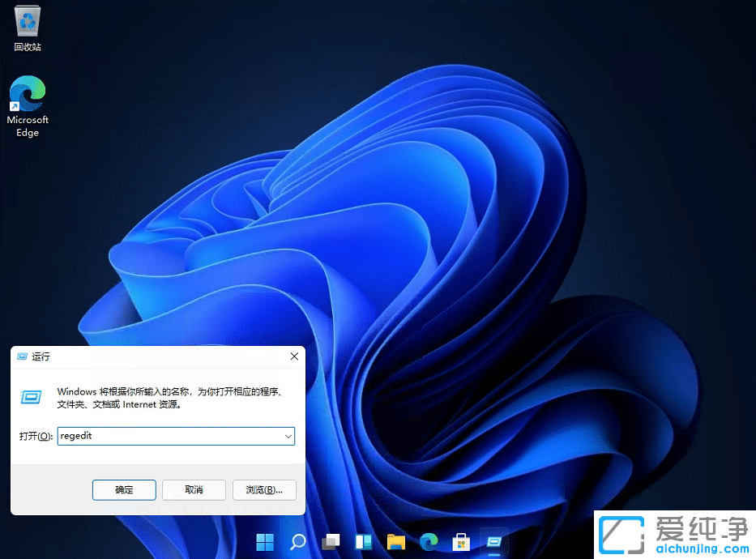Click 确定 to confirm running regedit

[x=123, y=489]
